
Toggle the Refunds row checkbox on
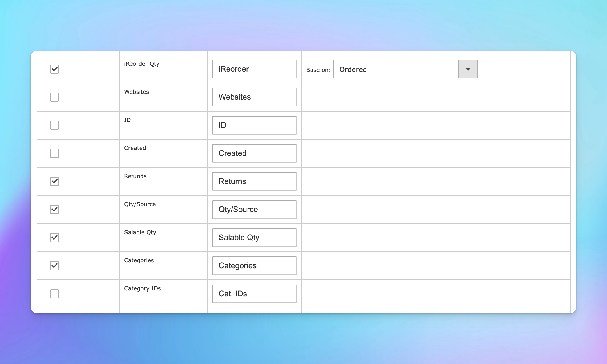tap(54, 181)
